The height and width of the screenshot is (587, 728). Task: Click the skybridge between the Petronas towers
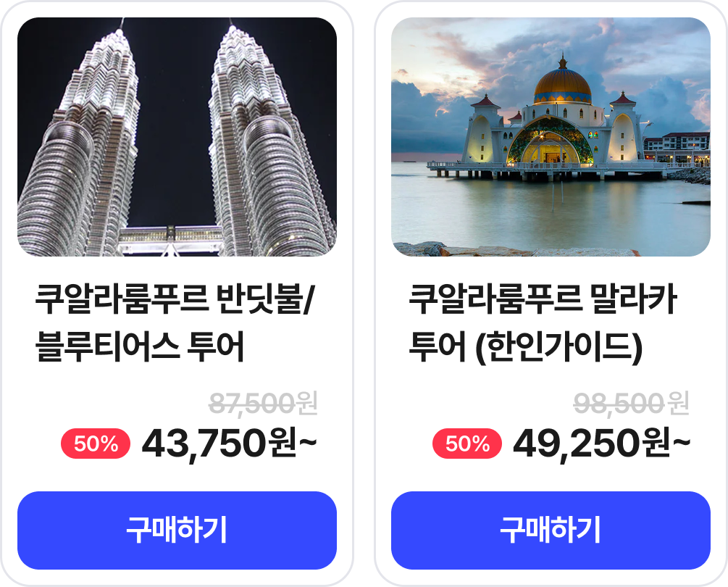point(171,237)
